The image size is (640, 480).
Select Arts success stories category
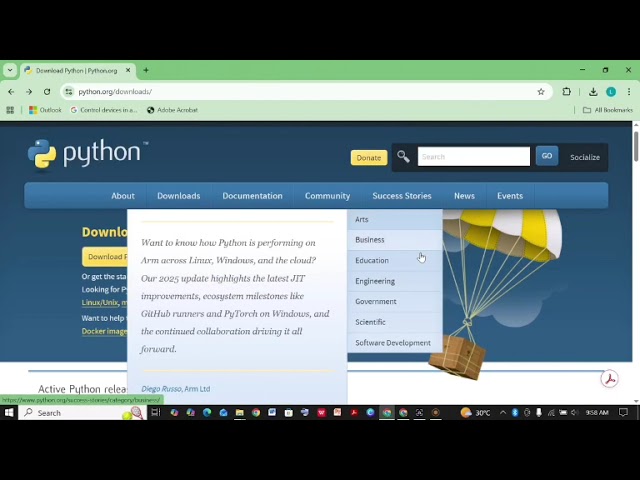coord(395,220)
